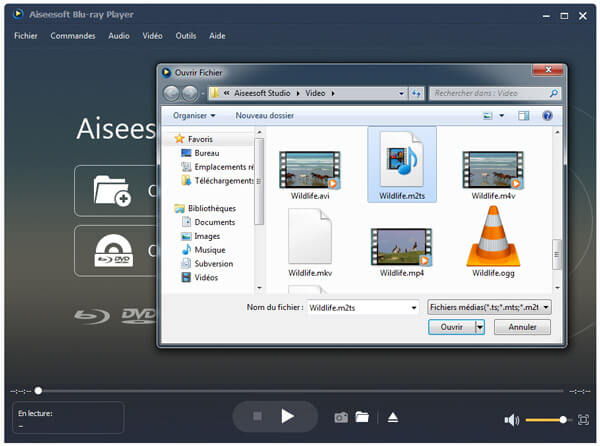Change view with the view mode icon
The image size is (600, 446).
(x=488, y=116)
